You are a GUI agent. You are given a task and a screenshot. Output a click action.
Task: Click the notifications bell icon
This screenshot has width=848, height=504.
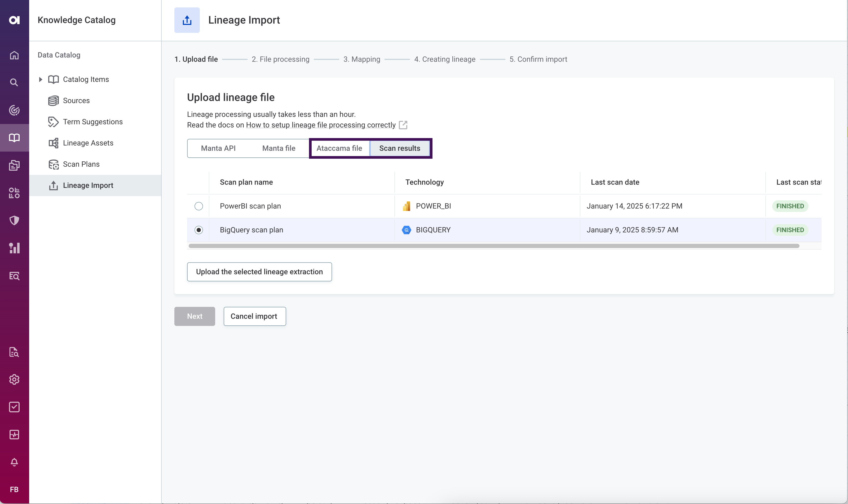(x=14, y=462)
